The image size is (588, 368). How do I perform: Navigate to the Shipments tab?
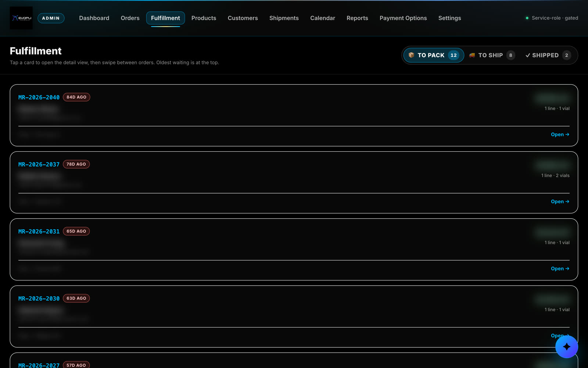pyautogui.click(x=284, y=18)
